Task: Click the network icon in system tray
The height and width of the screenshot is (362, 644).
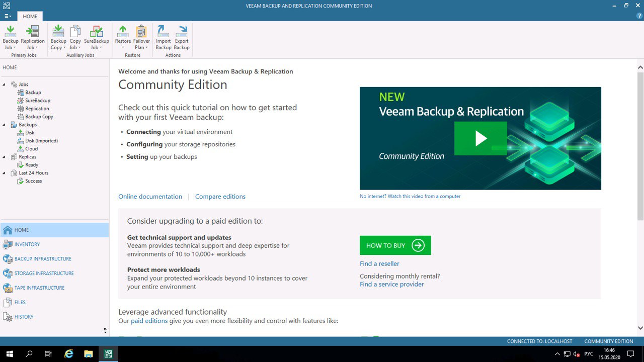Action: pos(567,354)
